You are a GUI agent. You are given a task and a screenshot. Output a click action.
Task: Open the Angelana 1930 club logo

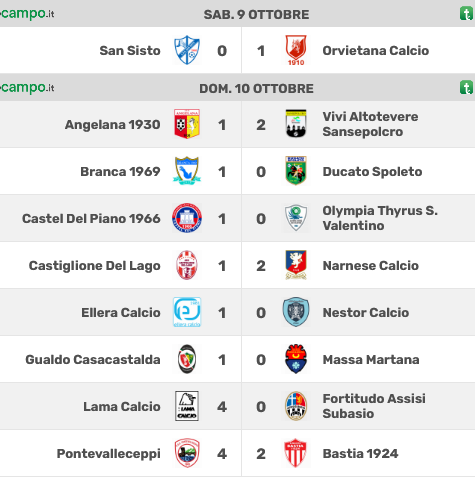pos(187,124)
